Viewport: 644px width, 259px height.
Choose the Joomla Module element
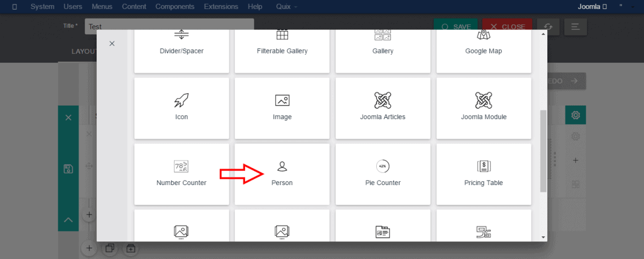pyautogui.click(x=484, y=108)
